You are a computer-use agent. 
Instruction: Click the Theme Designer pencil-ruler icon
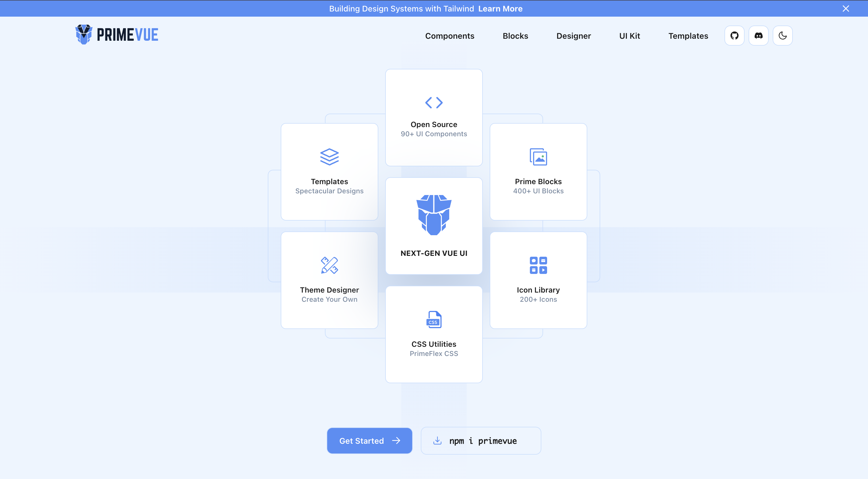(329, 265)
